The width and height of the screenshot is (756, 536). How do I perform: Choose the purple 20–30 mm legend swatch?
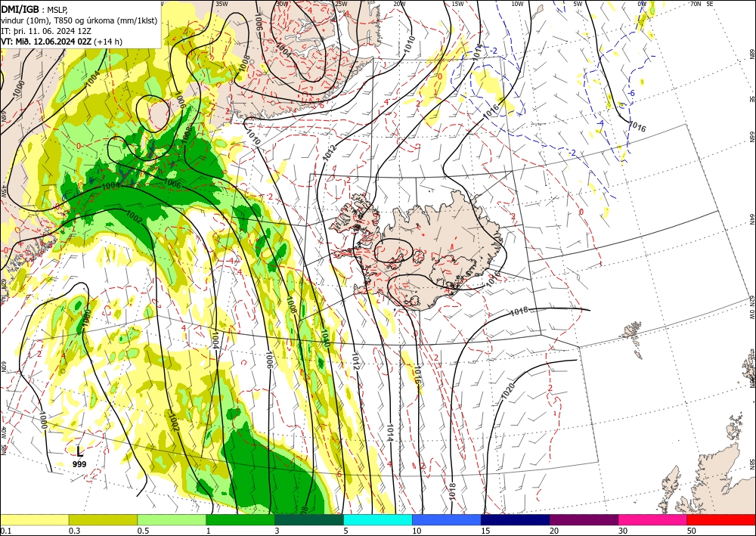pyautogui.click(x=584, y=519)
